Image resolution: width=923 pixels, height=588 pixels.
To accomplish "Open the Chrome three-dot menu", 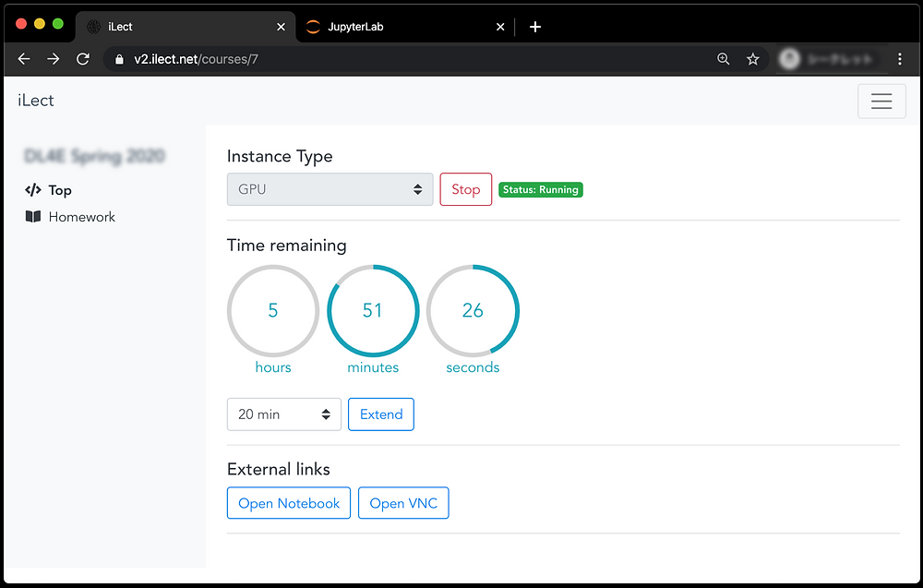I will pos(900,58).
